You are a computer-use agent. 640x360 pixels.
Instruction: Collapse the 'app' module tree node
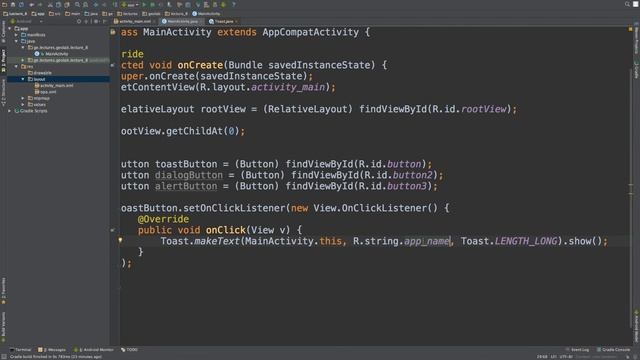pyautogui.click(x=10, y=29)
